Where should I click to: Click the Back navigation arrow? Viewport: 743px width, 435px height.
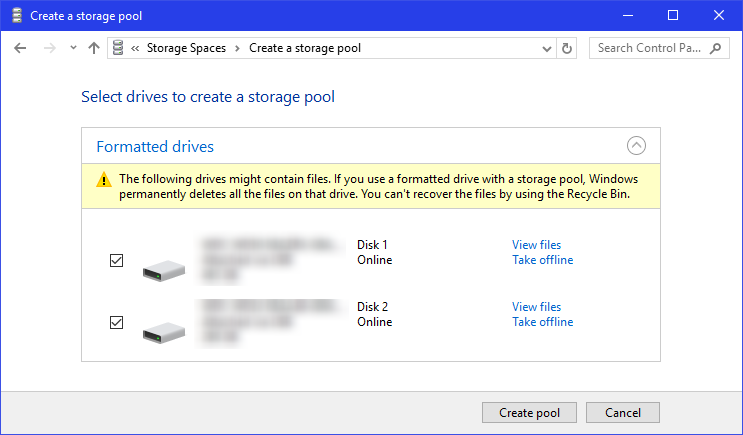point(20,48)
